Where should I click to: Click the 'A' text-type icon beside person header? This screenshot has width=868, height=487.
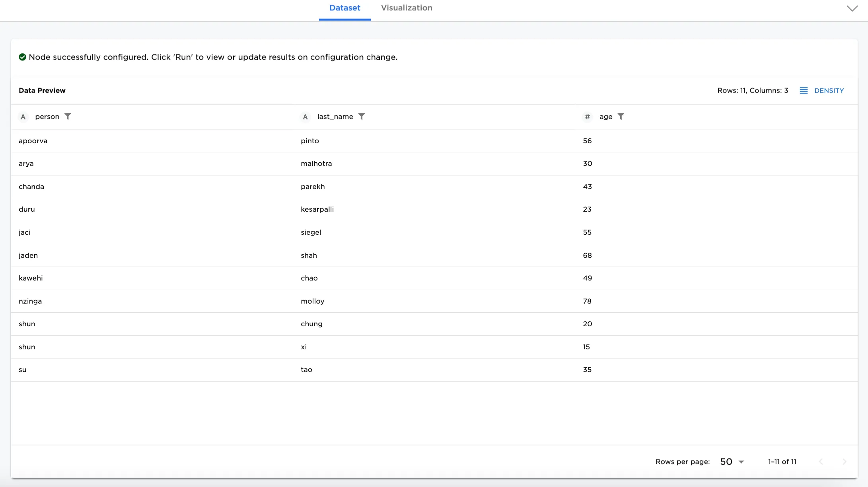pos(23,117)
